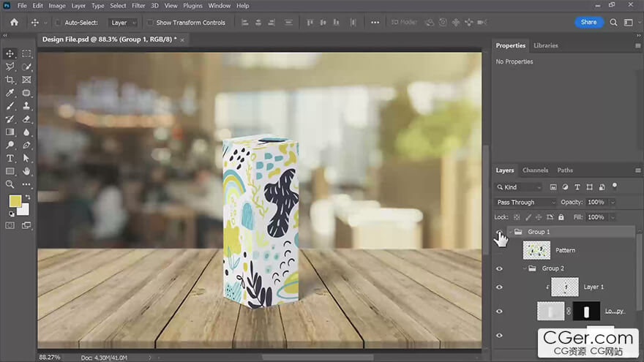Select the Crop tool
Screen dimensions: 644x362
pos(10,80)
